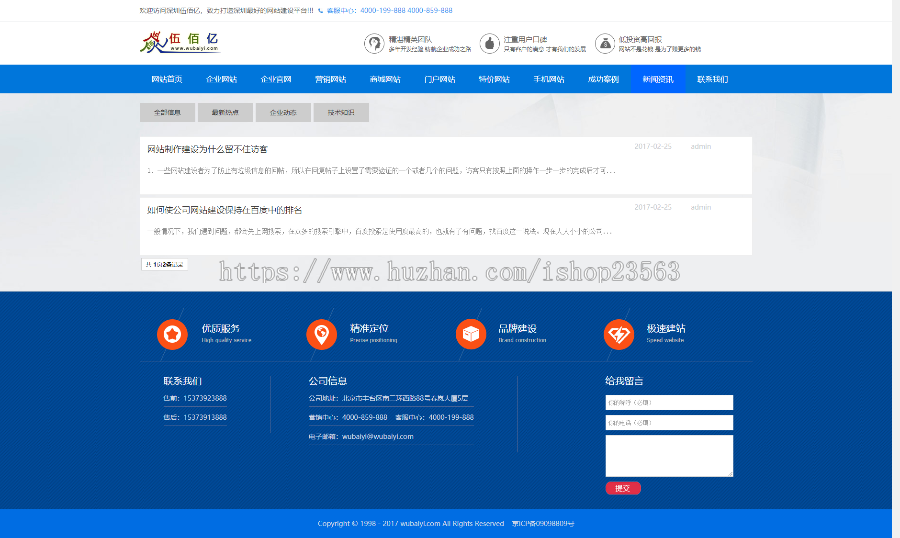Click the pre-sales phone 15373923888
900x538 pixels.
click(x=205, y=398)
